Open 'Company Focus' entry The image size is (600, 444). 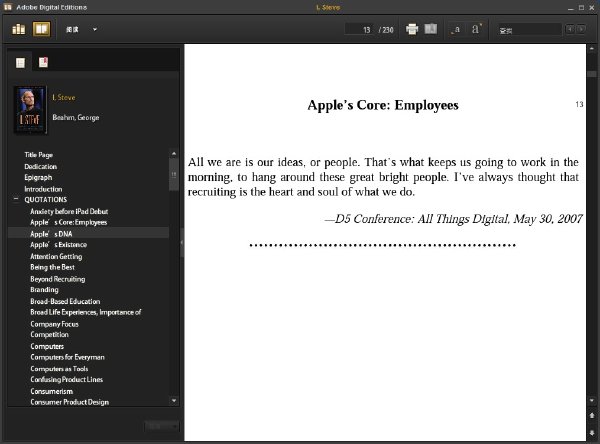point(54,324)
